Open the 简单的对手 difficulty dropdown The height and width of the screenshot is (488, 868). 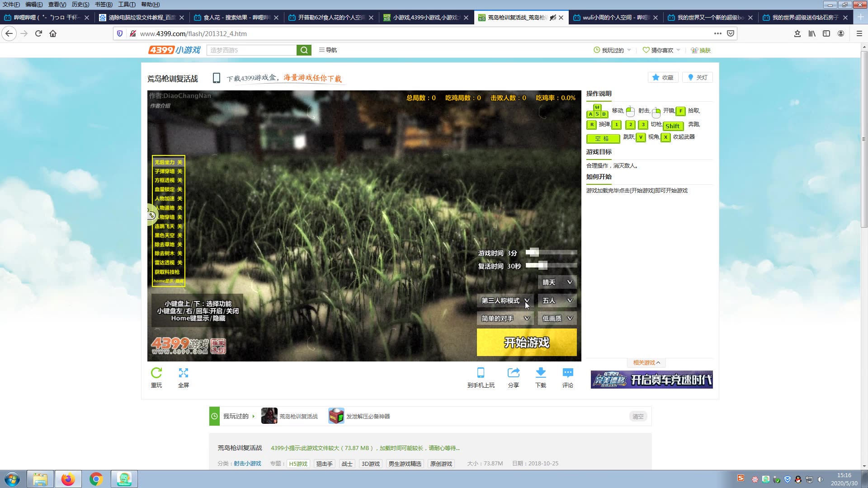(x=505, y=319)
